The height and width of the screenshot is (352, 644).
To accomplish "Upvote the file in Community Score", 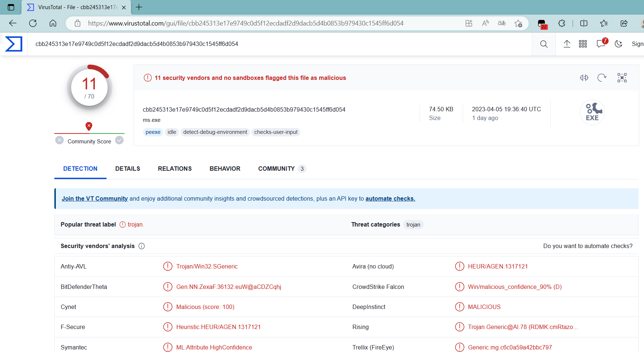I will [119, 140].
